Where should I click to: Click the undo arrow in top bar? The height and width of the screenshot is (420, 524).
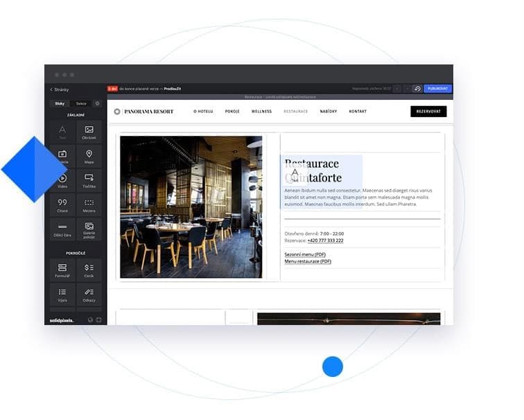tap(397, 89)
